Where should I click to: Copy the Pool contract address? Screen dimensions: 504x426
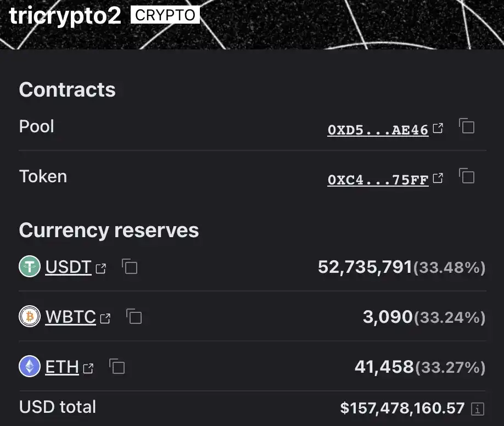[467, 127]
